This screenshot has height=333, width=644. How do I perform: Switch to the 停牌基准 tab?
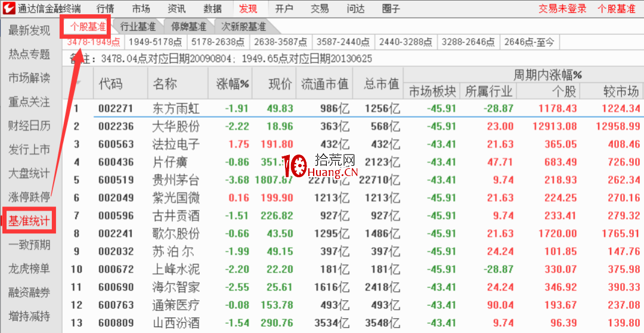click(188, 27)
